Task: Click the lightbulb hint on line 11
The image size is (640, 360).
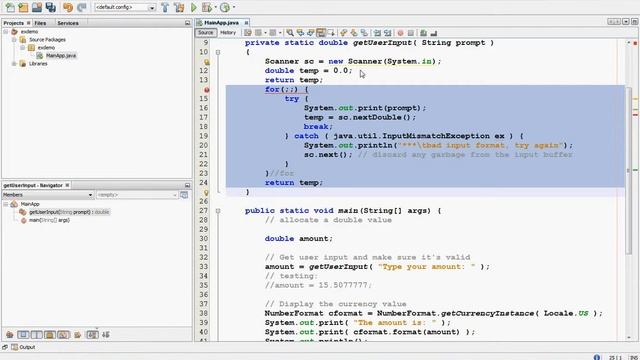Action: [207, 62]
